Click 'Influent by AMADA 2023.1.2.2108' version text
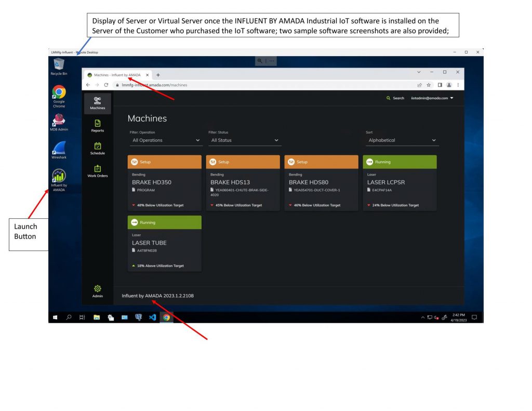 click(158, 296)
